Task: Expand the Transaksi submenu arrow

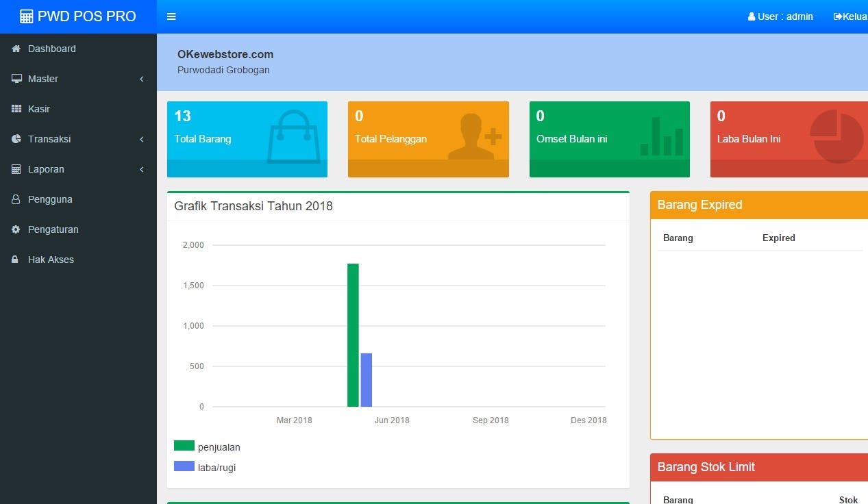Action: [x=142, y=139]
